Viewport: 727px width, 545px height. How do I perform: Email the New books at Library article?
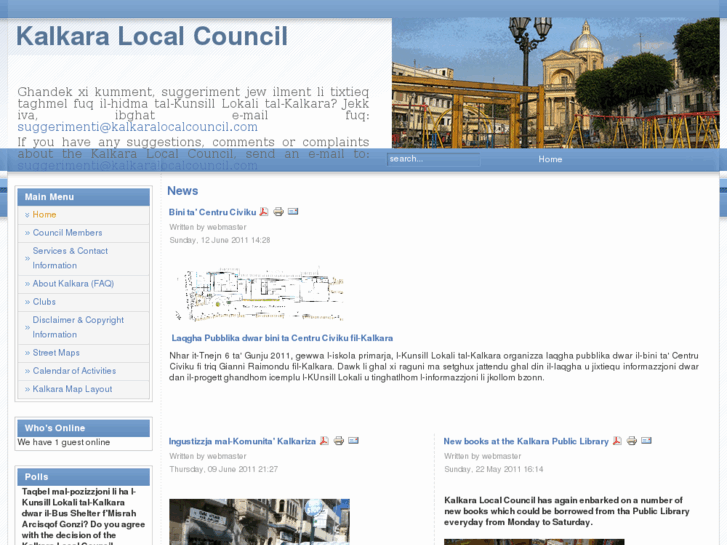tap(646, 440)
